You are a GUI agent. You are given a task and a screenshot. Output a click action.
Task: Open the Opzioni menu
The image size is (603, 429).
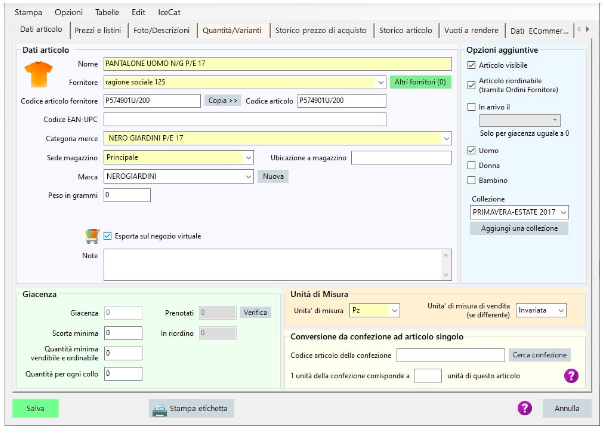coord(68,12)
